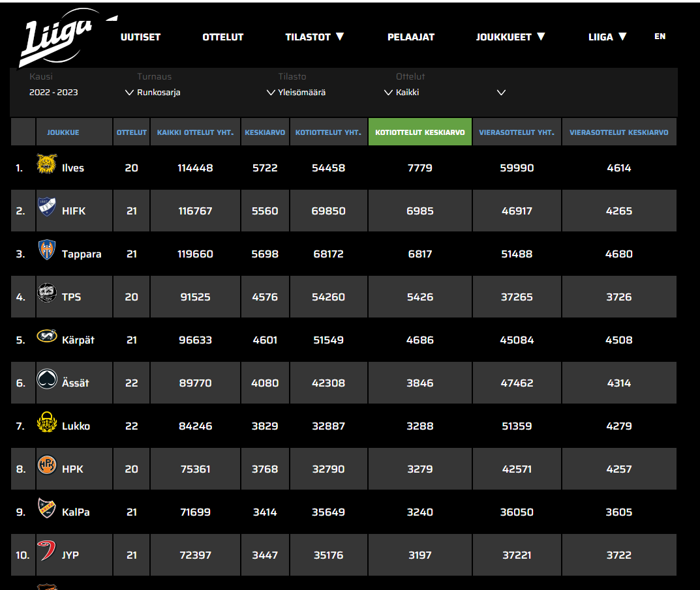The height and width of the screenshot is (590, 700).
Task: Sort by Keskiarvo column header
Action: click(x=265, y=132)
